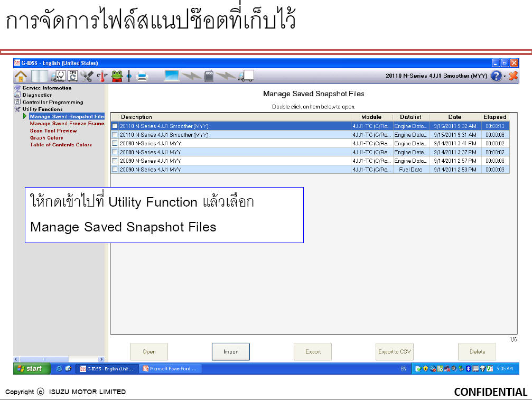Image resolution: width=532 pixels, height=400 pixels.
Task: Click the IDSS interface module icon
Action: pos(209,76)
